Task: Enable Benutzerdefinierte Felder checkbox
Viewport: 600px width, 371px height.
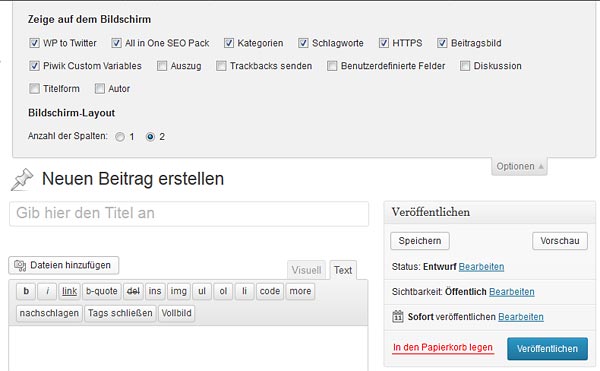Action: (332, 66)
